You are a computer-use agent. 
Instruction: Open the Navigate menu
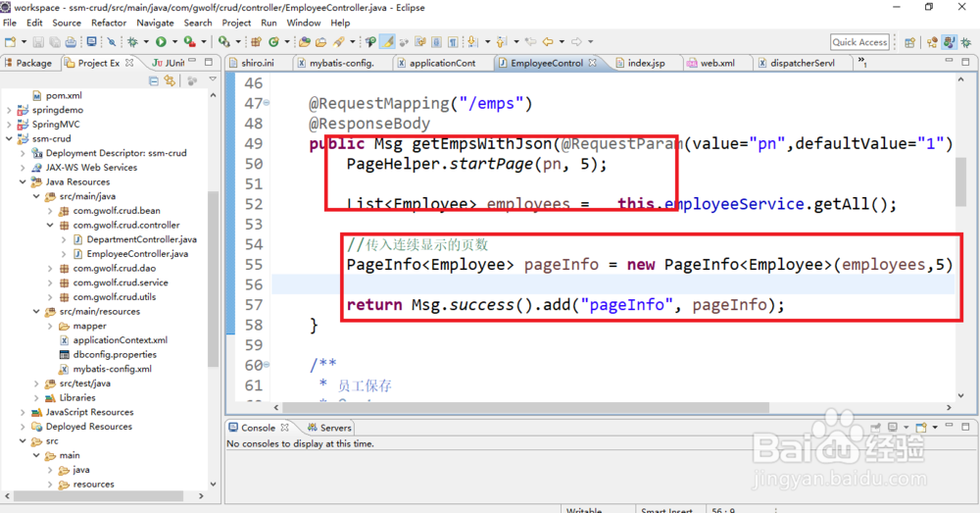(155, 23)
